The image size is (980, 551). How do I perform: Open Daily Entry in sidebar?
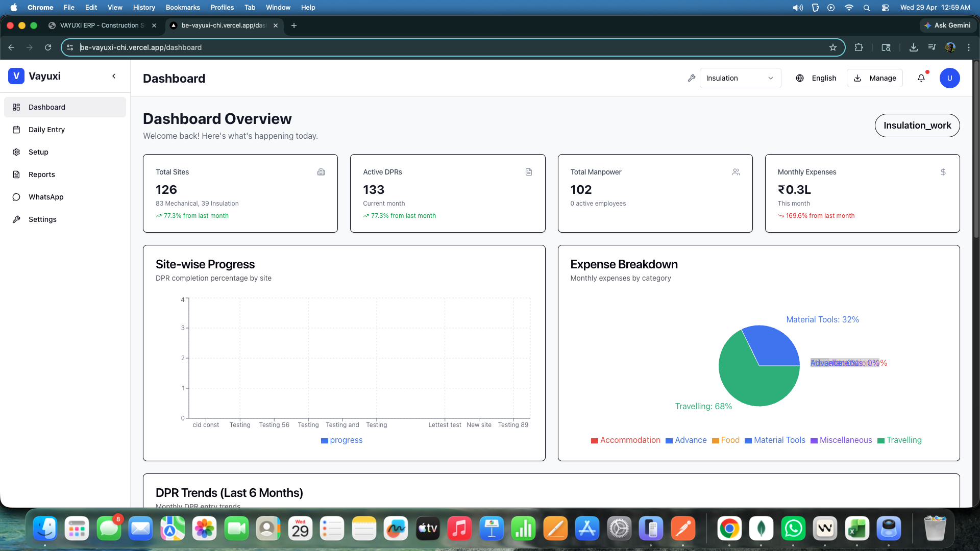[65, 130]
